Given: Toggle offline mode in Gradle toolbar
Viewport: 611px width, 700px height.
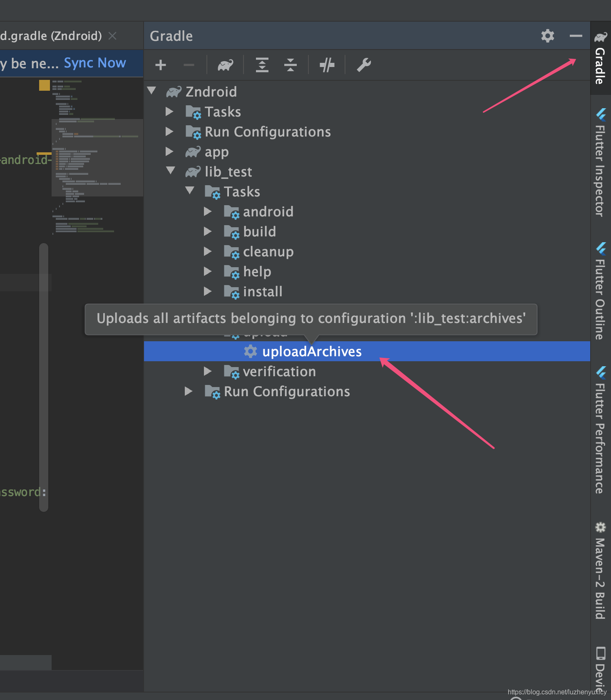Looking at the screenshot, I should (327, 65).
